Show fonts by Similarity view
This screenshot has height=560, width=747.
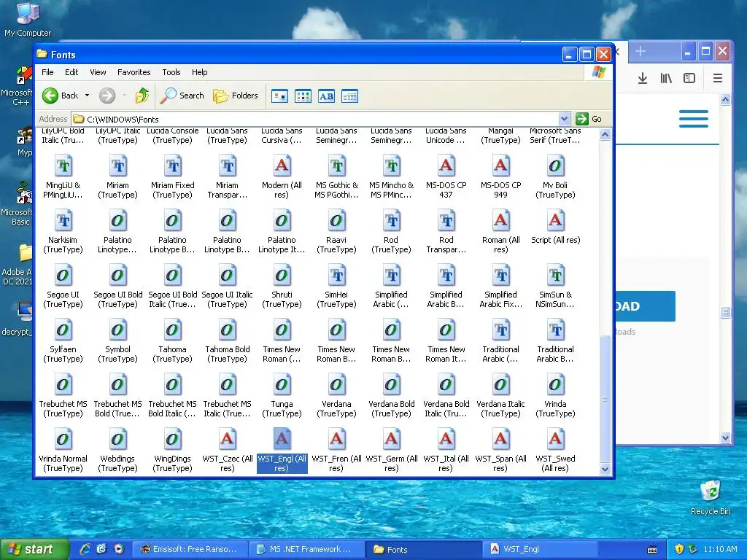[326, 96]
